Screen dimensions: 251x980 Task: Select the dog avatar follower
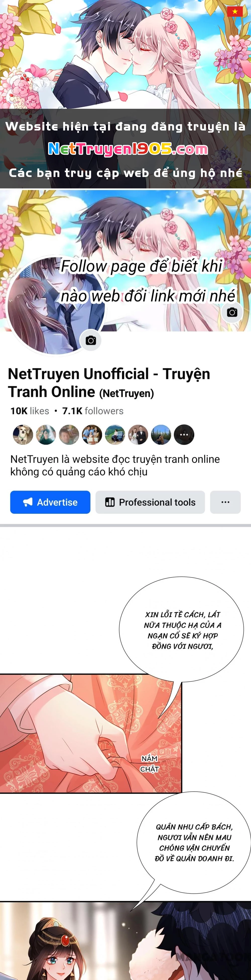coord(23,434)
